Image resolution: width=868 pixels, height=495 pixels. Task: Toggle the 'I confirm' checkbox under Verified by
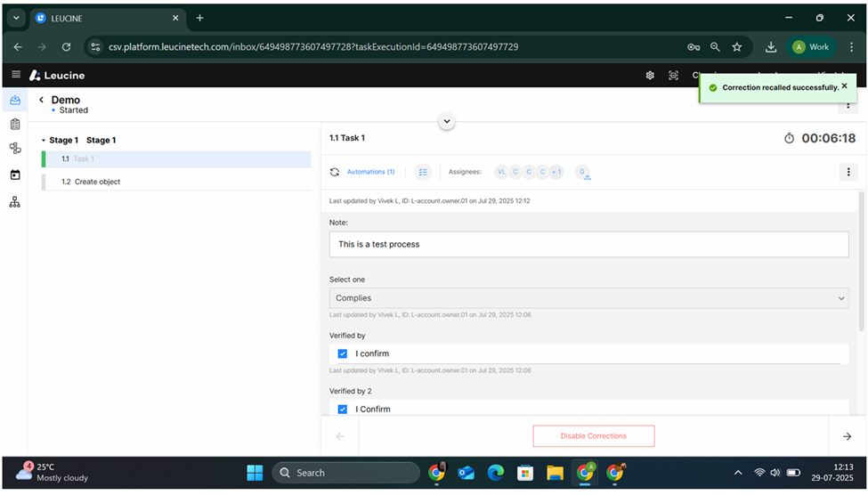(x=343, y=353)
